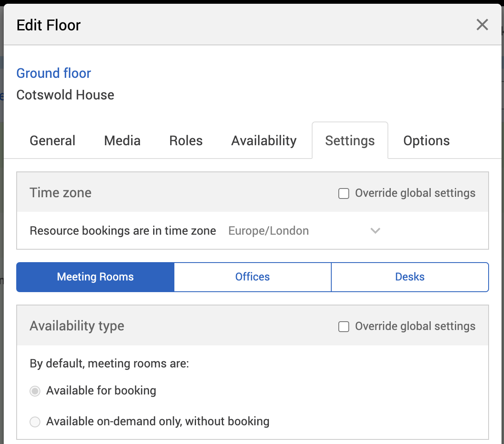Select the Available for booking radio button

[35, 391]
